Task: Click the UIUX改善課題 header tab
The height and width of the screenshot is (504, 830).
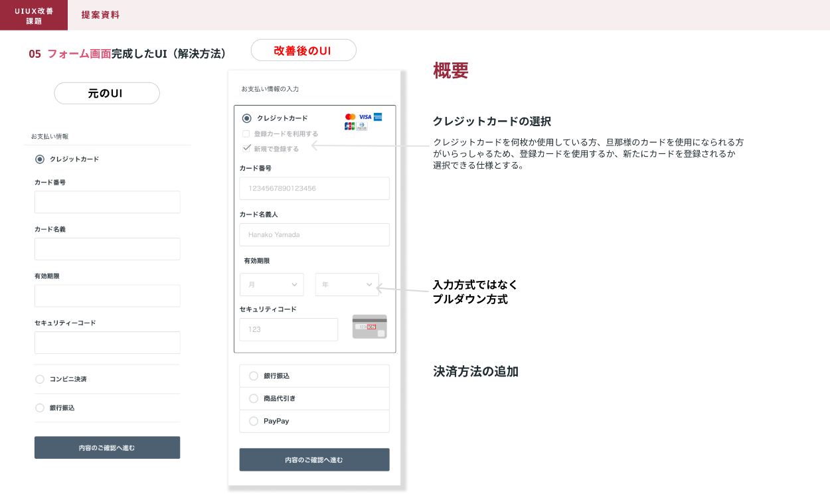Action: tap(34, 15)
